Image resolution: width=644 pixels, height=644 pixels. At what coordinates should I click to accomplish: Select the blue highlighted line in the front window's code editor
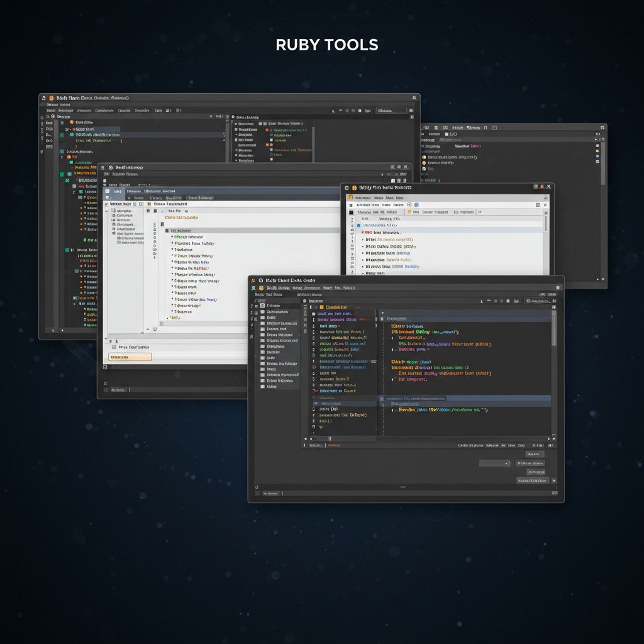(465, 398)
